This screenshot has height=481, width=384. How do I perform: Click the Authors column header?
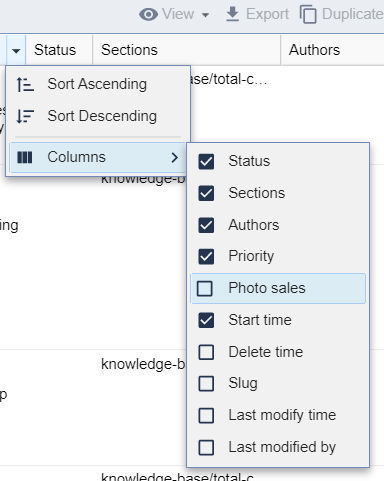[333, 50]
